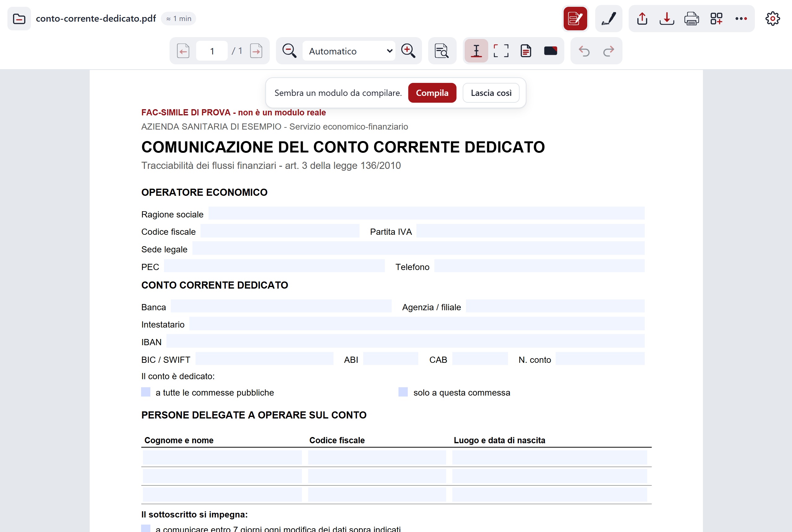Activate the red form-fill edit tool
Image resolution: width=792 pixels, height=532 pixels.
575,19
